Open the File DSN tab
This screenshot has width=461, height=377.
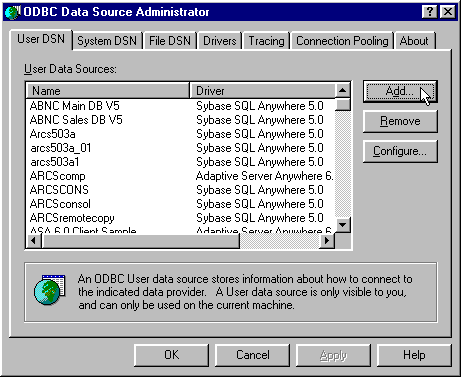pyautogui.click(x=170, y=41)
